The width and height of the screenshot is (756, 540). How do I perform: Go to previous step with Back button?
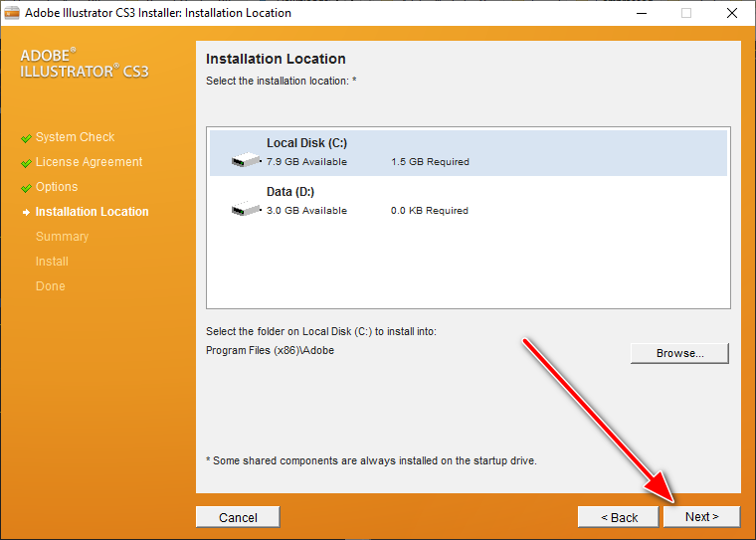(x=618, y=517)
